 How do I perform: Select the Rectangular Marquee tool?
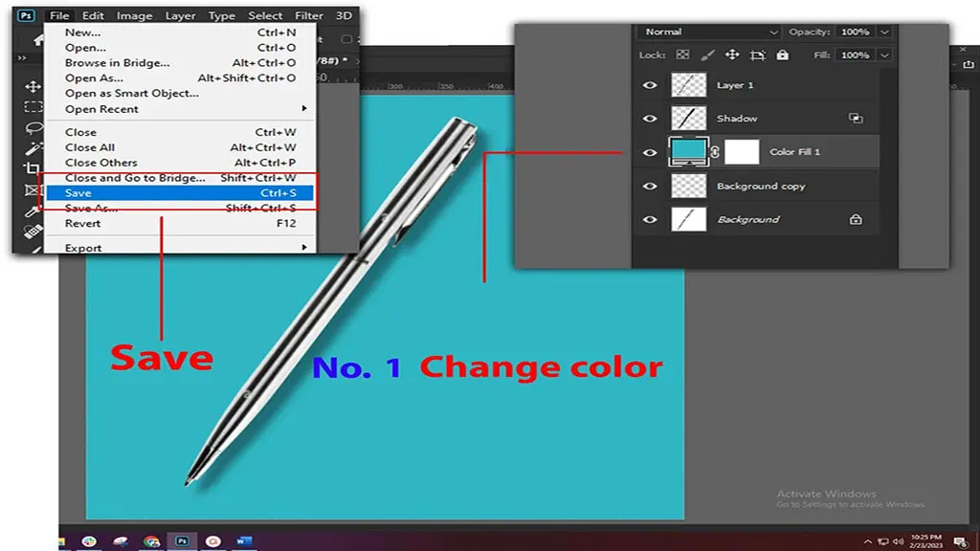[33, 107]
